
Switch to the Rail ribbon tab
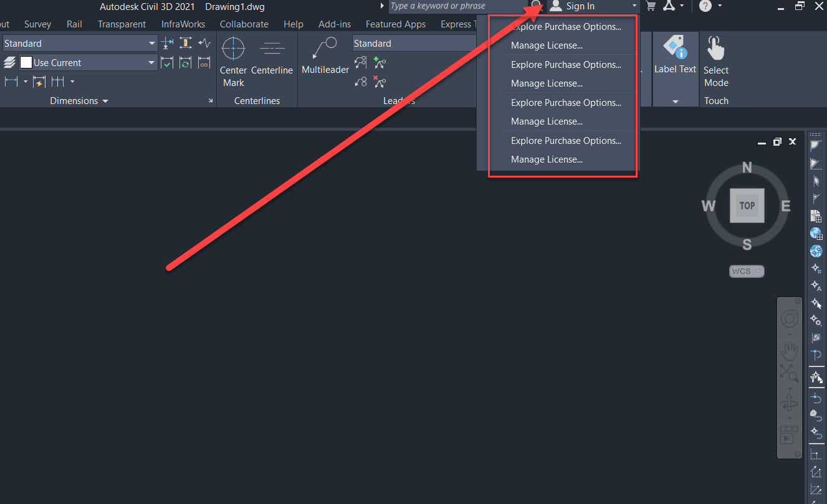[74, 24]
